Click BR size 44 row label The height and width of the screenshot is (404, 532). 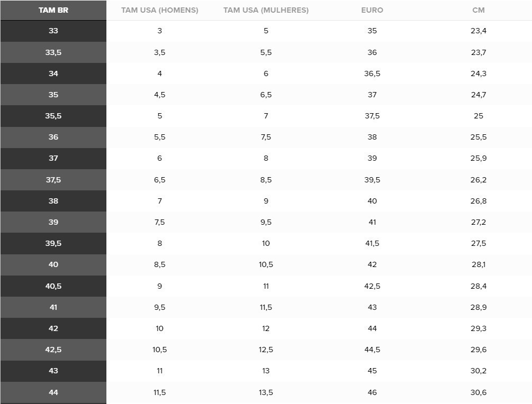53,392
